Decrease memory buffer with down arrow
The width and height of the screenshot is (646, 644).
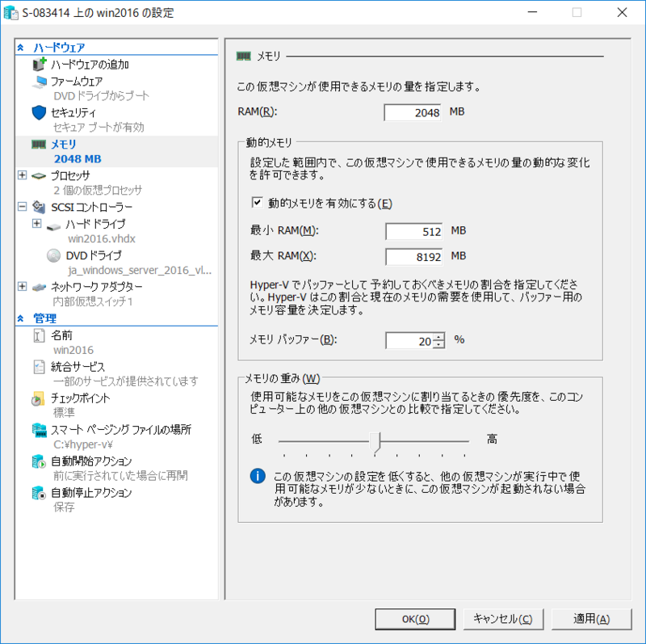pos(439,344)
